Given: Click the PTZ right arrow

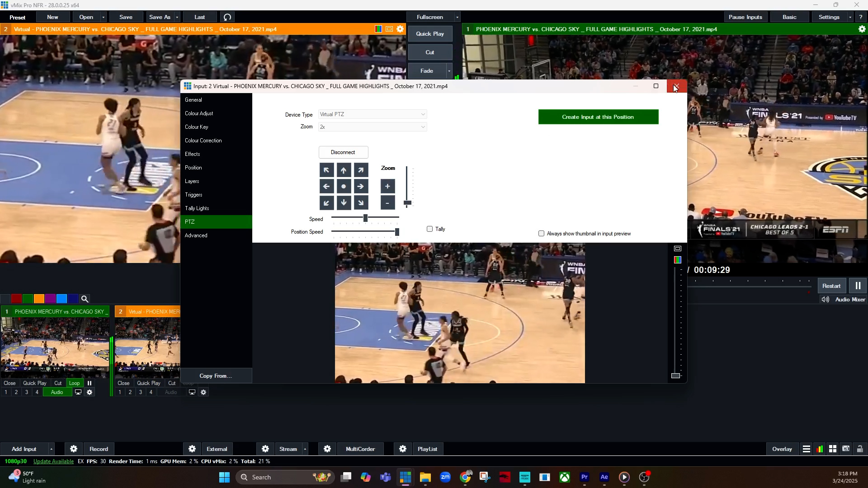Looking at the screenshot, I should pos(361,186).
